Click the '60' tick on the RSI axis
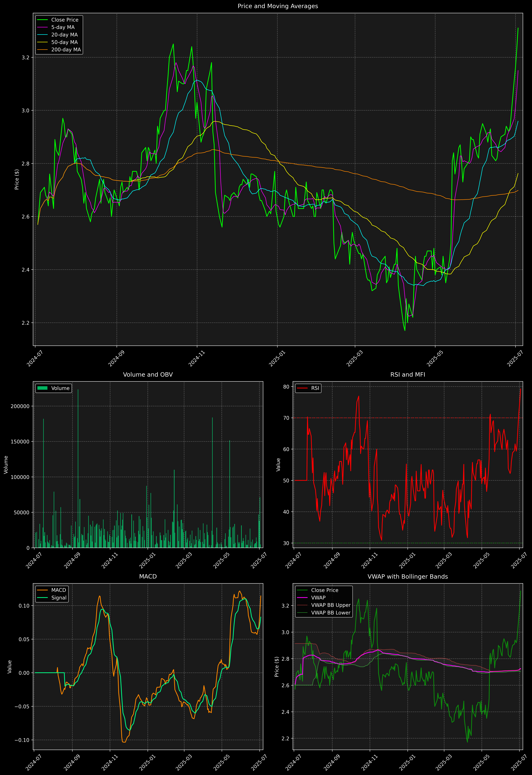The height and width of the screenshot is (775, 532). [286, 449]
